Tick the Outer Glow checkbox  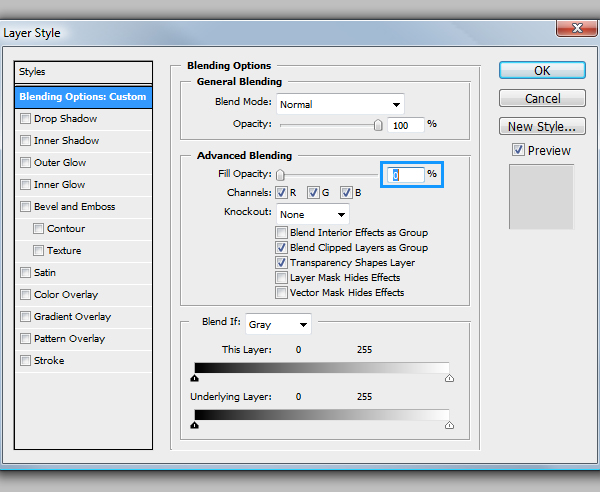pyautogui.click(x=25, y=163)
